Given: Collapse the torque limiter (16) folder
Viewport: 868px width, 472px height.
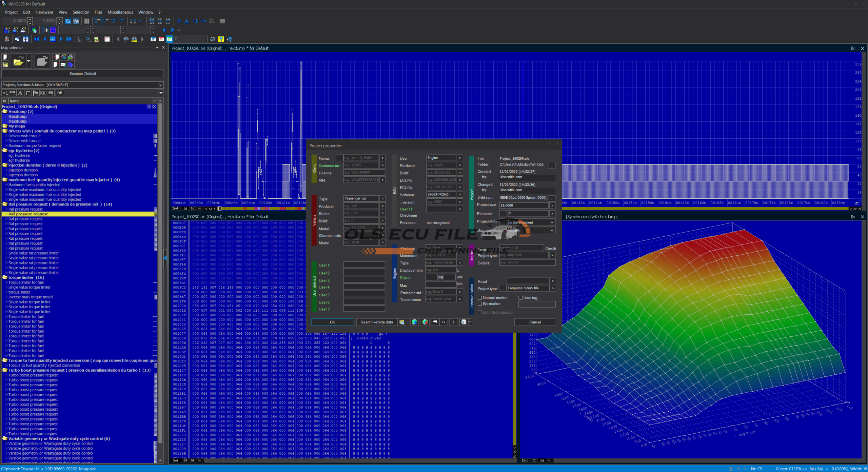Looking at the screenshot, I should coord(5,277).
